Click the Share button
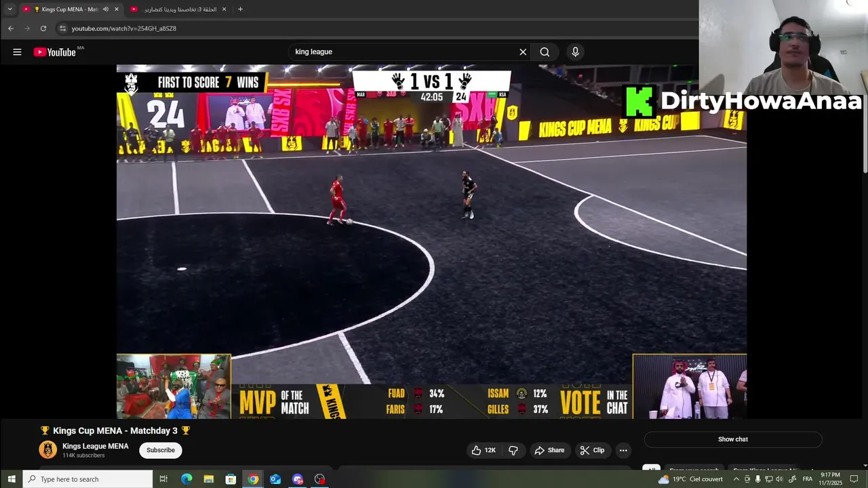The height and width of the screenshot is (488, 868). (549, 450)
